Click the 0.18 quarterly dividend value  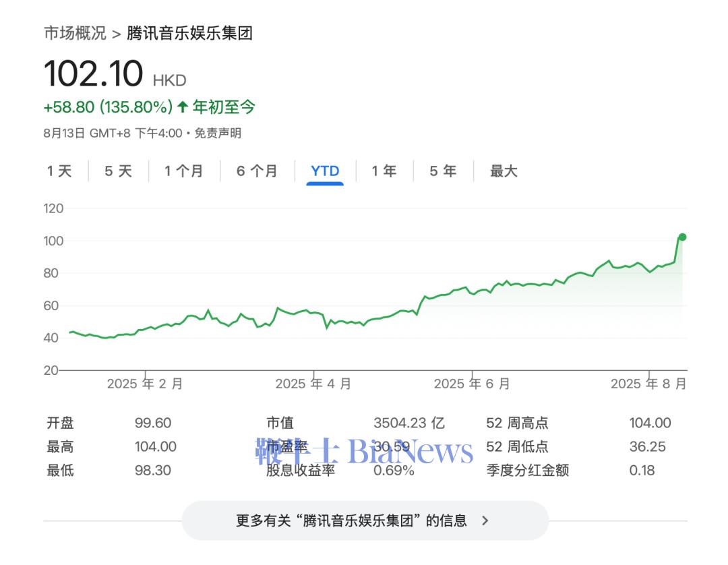pyautogui.click(x=642, y=471)
